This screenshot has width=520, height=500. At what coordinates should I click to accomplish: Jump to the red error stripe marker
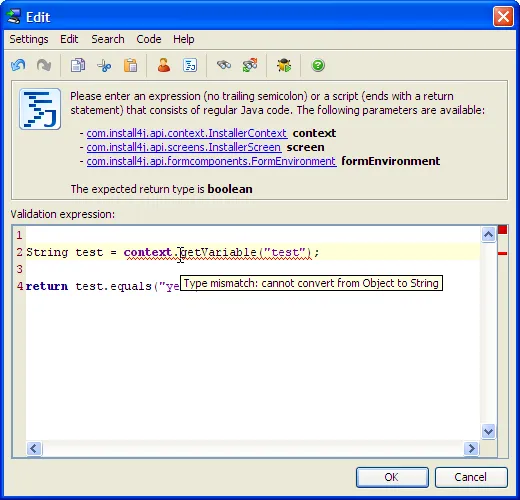click(503, 254)
